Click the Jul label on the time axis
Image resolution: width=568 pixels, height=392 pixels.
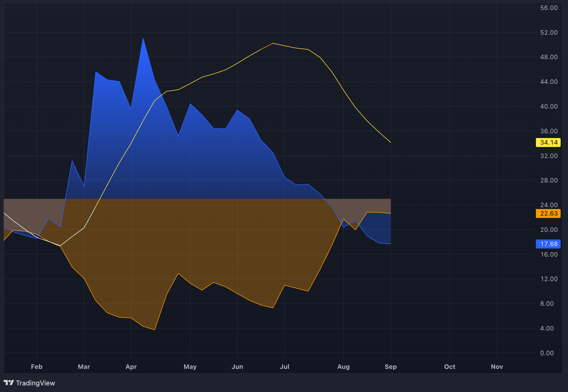[x=285, y=366]
